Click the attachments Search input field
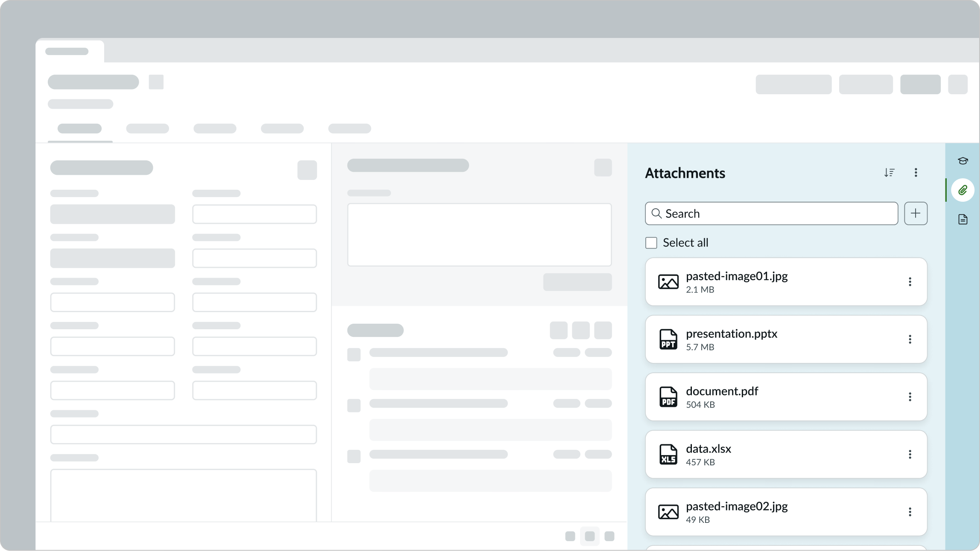980x551 pixels. pos(777,213)
